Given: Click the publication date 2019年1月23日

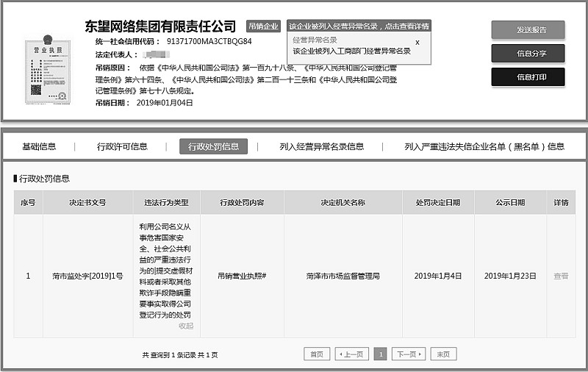Looking at the screenshot, I should [x=510, y=276].
